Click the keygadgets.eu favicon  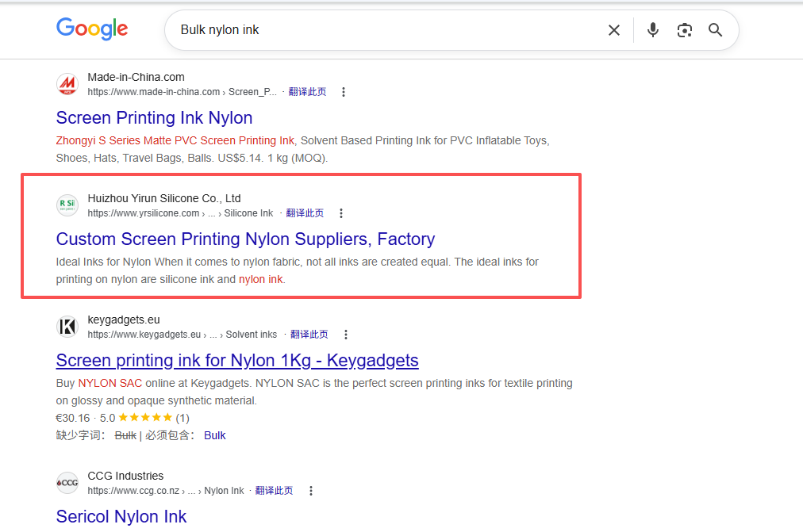pyautogui.click(x=67, y=327)
